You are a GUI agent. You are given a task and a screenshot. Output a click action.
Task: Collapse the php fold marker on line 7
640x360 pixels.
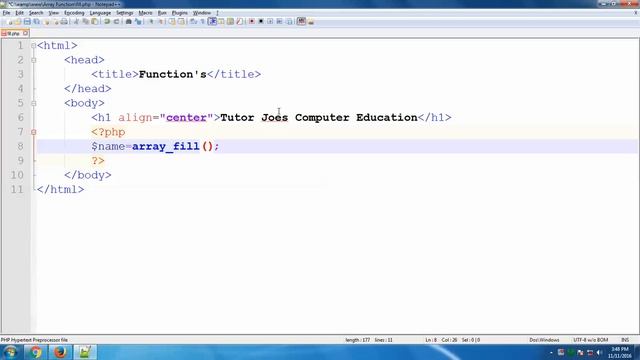[x=33, y=132]
